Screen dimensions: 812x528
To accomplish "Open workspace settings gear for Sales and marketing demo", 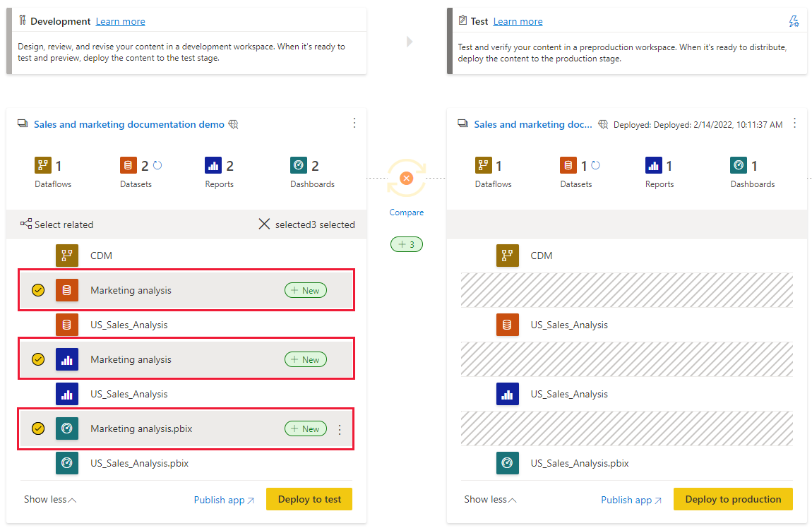I will pos(233,124).
